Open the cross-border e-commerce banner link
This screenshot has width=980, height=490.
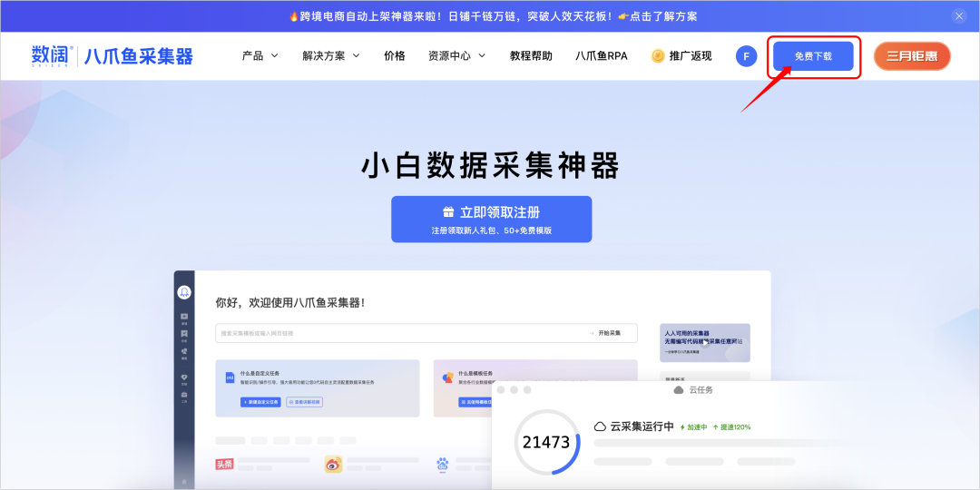click(x=493, y=16)
